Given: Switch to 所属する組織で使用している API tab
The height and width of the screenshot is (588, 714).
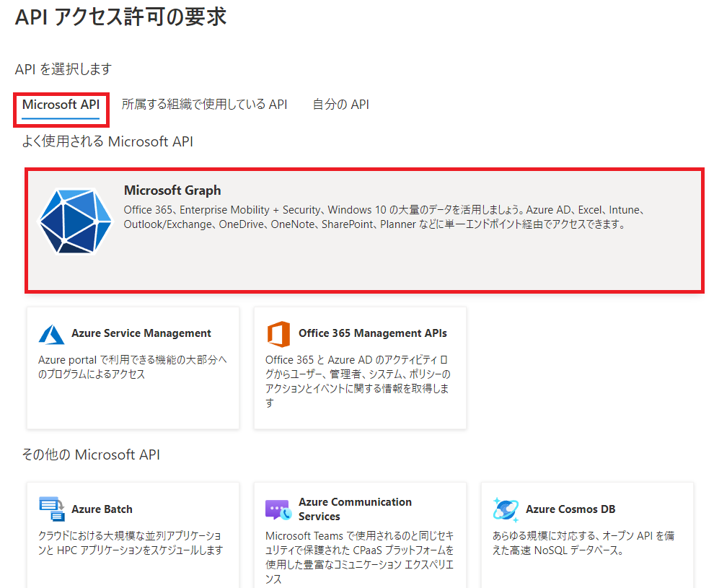Looking at the screenshot, I should tap(204, 105).
